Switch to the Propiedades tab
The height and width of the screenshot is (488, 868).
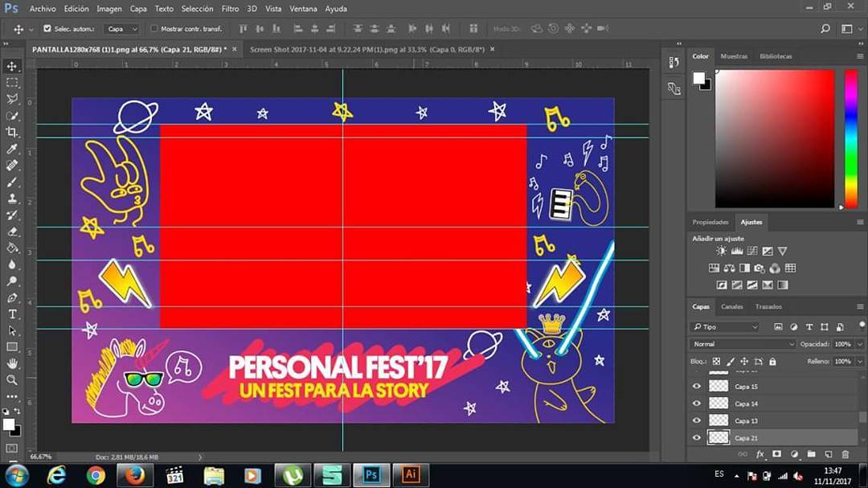710,222
